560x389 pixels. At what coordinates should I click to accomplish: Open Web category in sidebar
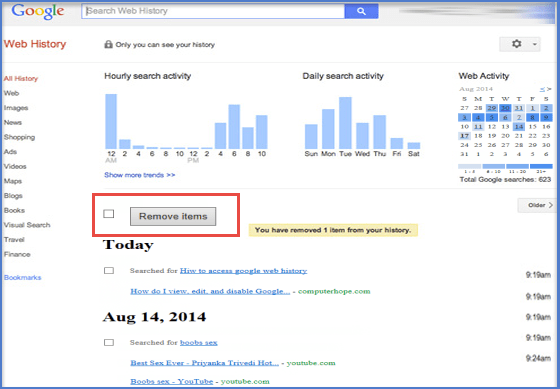(x=11, y=93)
